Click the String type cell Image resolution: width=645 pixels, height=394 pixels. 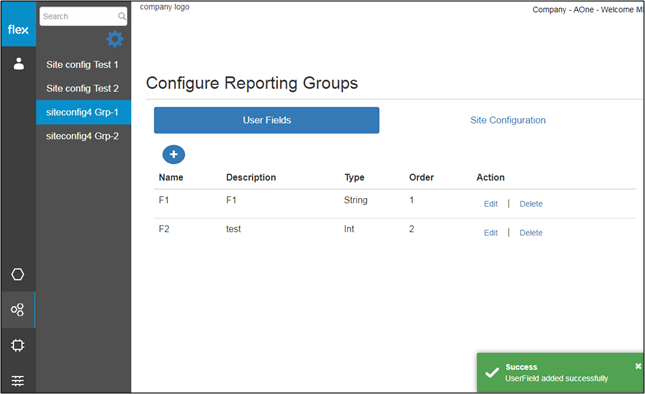356,200
